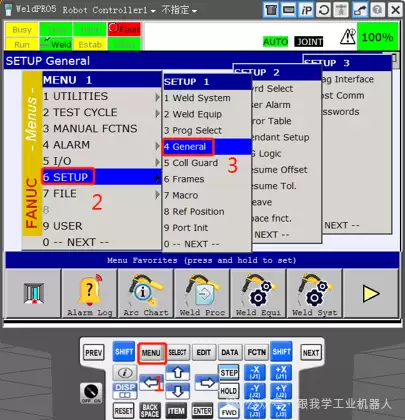Click the -X (J1) jog key
Screen dimensions: 405x420
coord(255,372)
